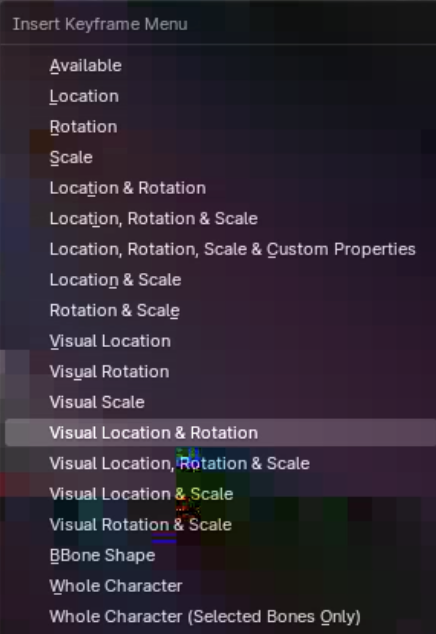Viewport: 436px width, 634px height.
Task: Pick the Scale keyframe option
Action: click(220, 157)
